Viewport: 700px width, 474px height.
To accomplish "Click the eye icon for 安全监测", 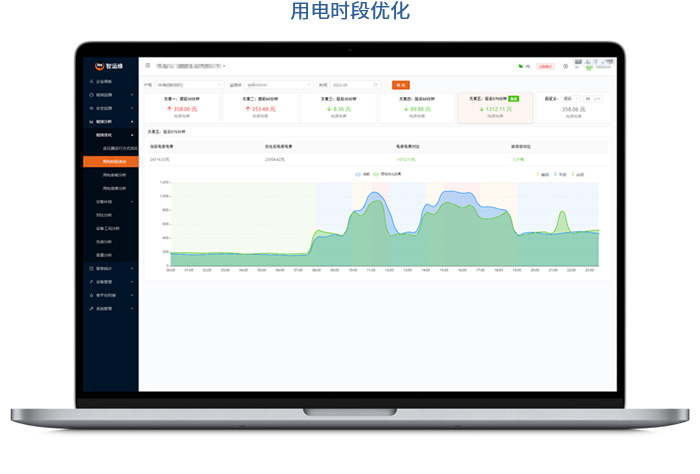I will coord(92,108).
